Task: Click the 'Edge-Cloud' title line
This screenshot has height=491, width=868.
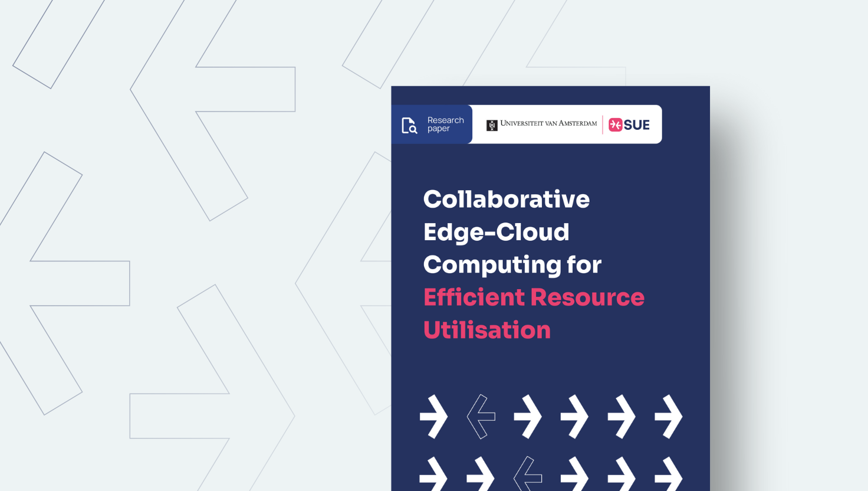Action: 496,232
